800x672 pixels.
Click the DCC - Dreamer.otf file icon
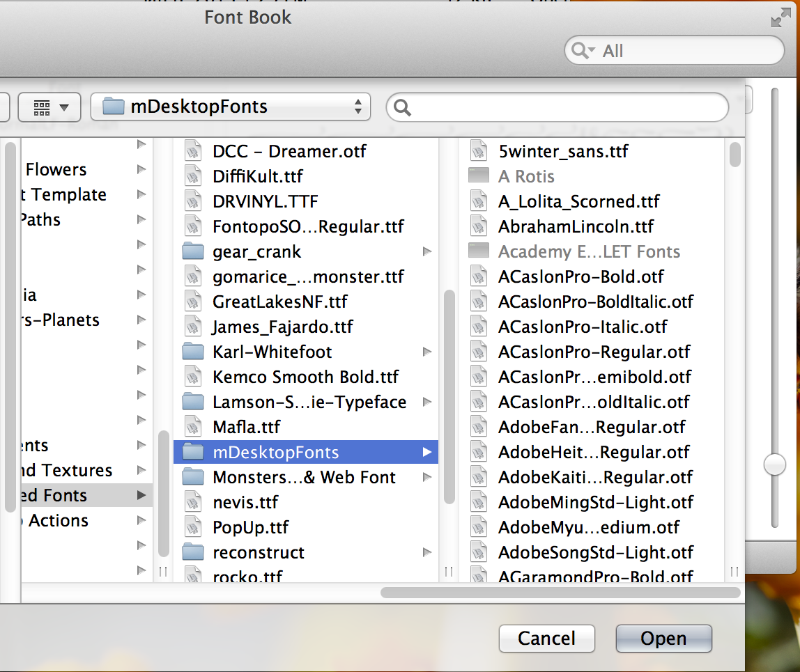pyautogui.click(x=193, y=151)
